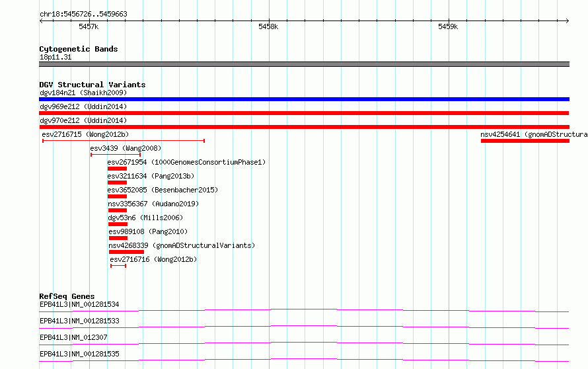
Task: Open the dgv970e212 (Uddin2014) label
Action: click(x=83, y=120)
